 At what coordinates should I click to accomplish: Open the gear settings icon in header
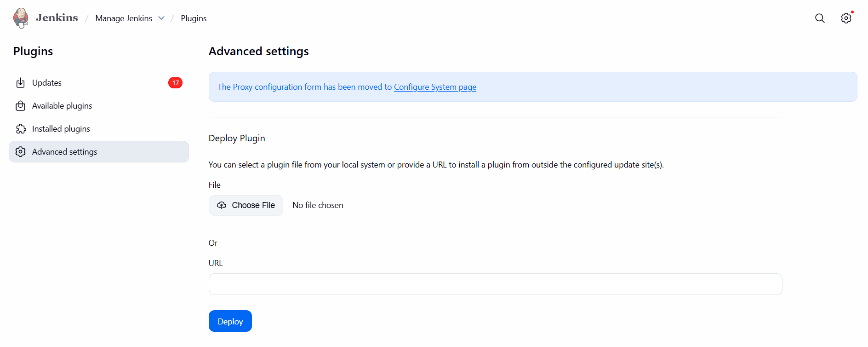click(846, 18)
